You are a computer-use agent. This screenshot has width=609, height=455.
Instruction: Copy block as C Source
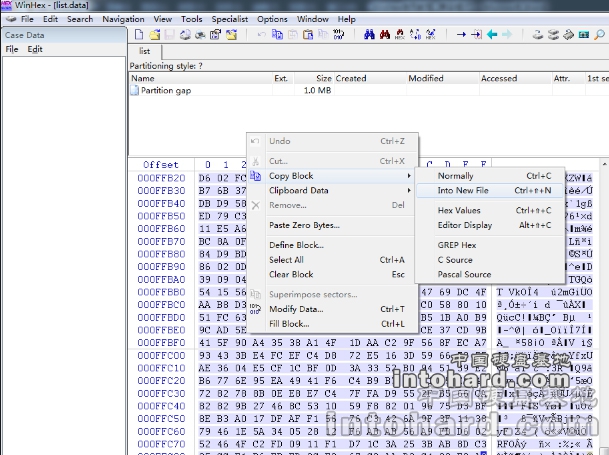coord(490,260)
